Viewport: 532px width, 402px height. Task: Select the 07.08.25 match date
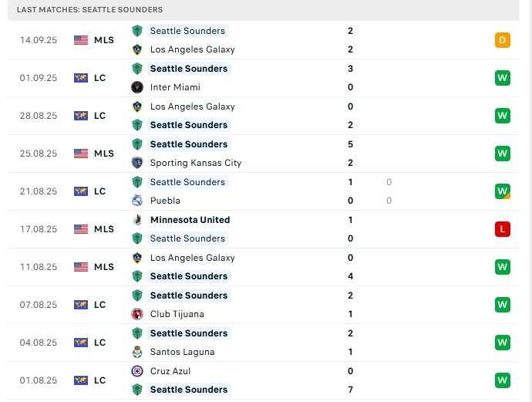[x=39, y=305]
